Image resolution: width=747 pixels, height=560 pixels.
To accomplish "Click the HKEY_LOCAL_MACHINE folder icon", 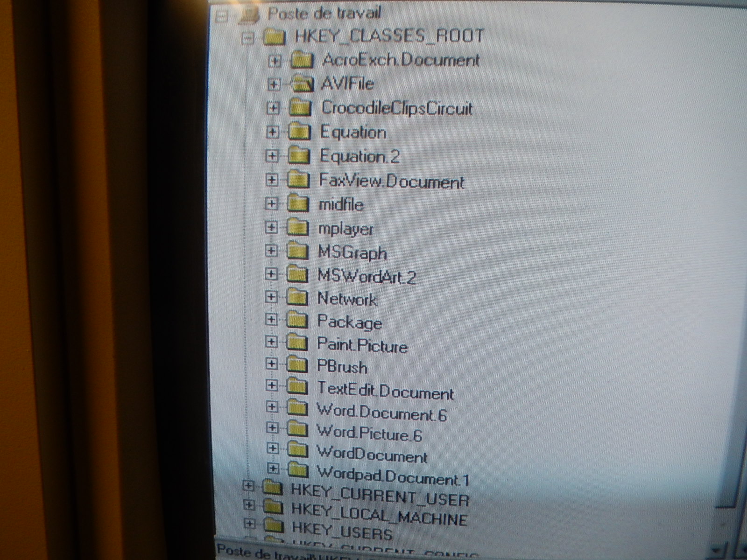I will [273, 507].
